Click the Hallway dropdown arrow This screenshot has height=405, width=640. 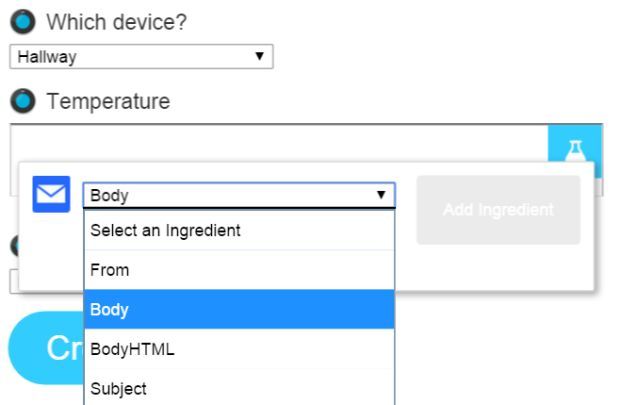click(x=260, y=57)
